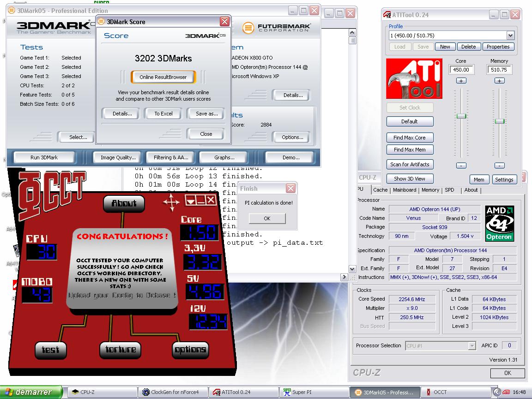Click Find Max Mem in ATITool

click(x=410, y=150)
